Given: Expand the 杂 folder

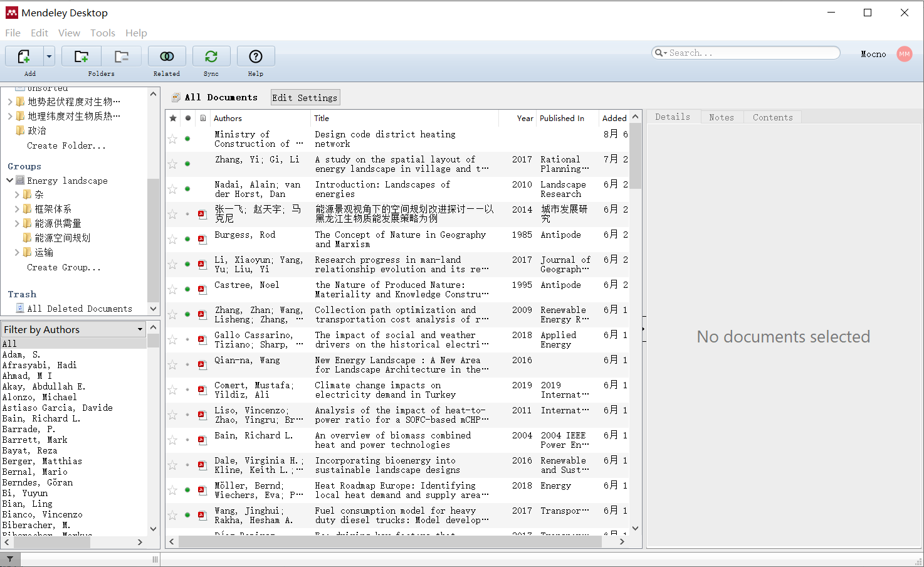Looking at the screenshot, I should pyautogui.click(x=17, y=194).
